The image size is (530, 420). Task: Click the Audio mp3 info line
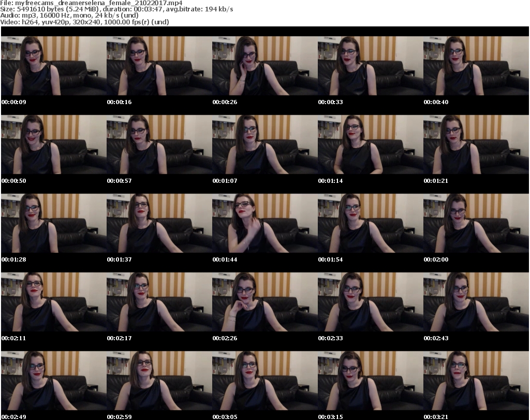point(69,16)
